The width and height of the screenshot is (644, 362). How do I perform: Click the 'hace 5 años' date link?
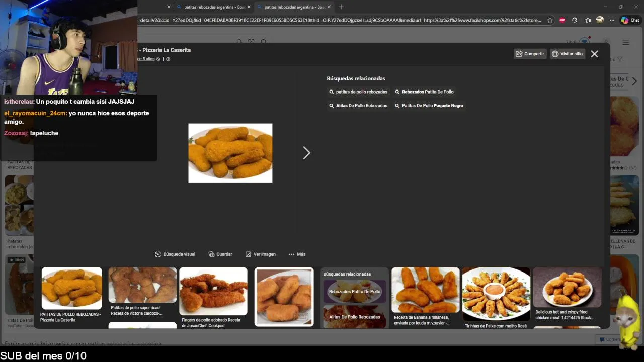(x=145, y=59)
